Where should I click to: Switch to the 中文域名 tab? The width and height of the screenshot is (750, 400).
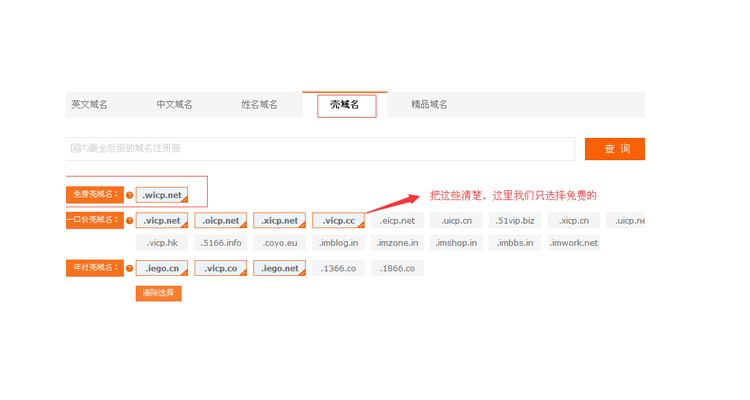(174, 104)
